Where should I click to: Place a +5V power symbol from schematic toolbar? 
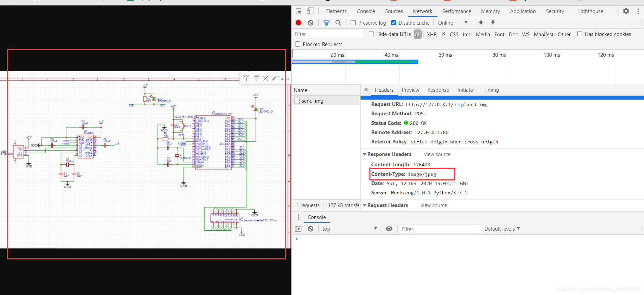click(256, 78)
